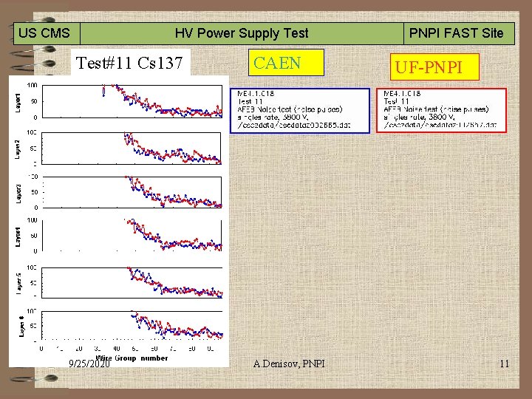This screenshot has width=532, height=399.
Task: Click the 'A.Denisov, PNPI' footer text
Action: coord(289,364)
